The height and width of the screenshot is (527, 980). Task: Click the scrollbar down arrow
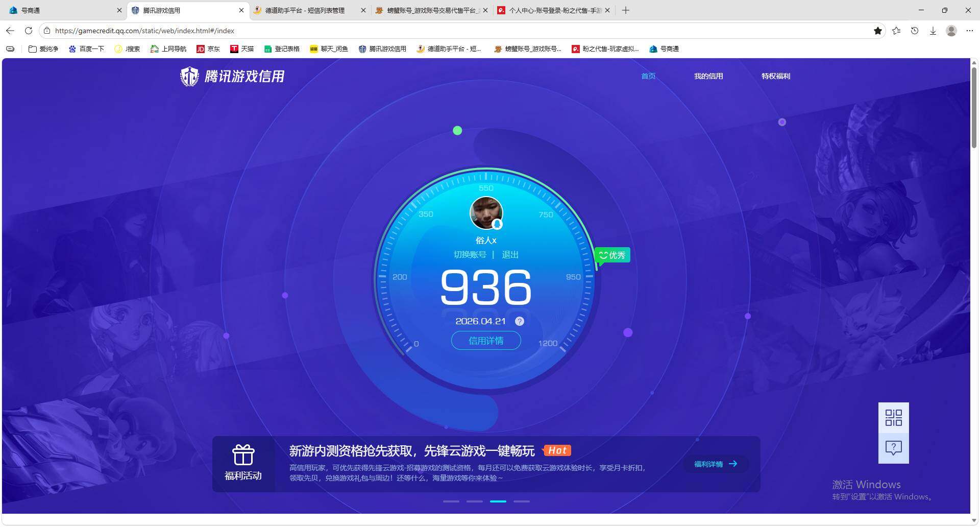pos(974,520)
